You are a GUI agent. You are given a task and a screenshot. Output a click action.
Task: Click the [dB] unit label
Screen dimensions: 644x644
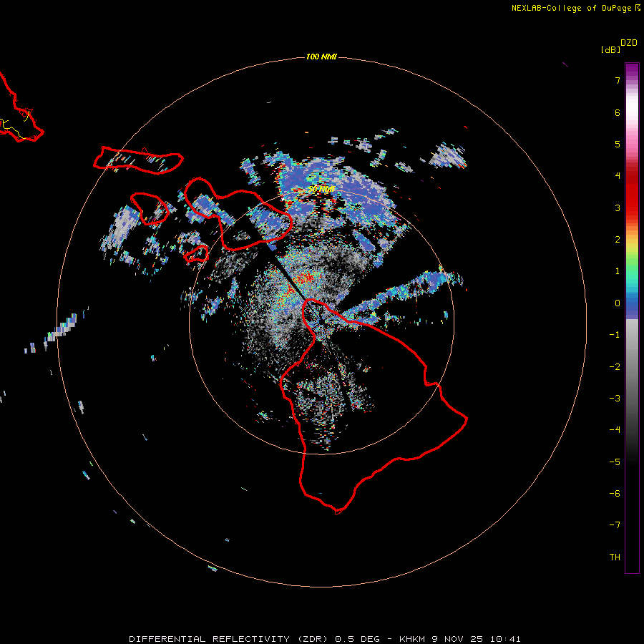[x=611, y=49]
